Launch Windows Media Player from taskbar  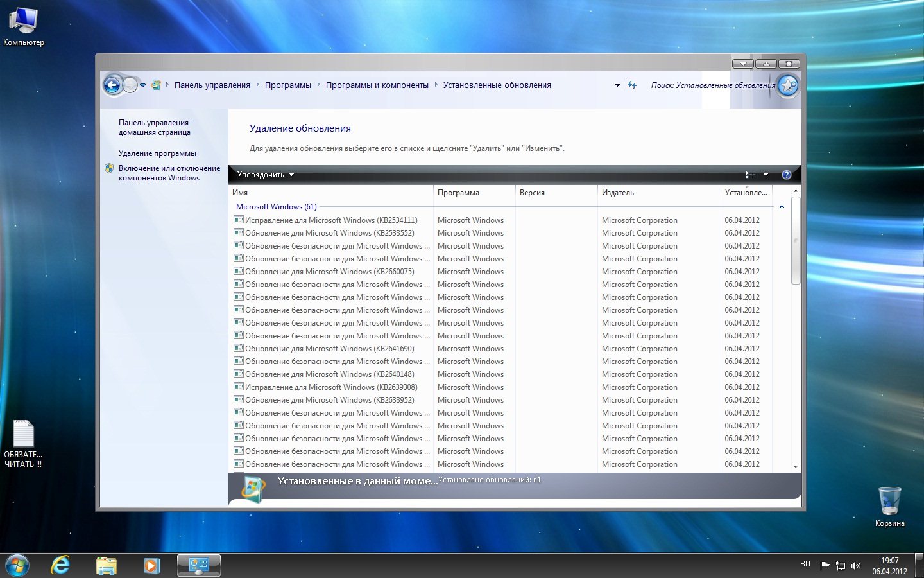click(151, 565)
